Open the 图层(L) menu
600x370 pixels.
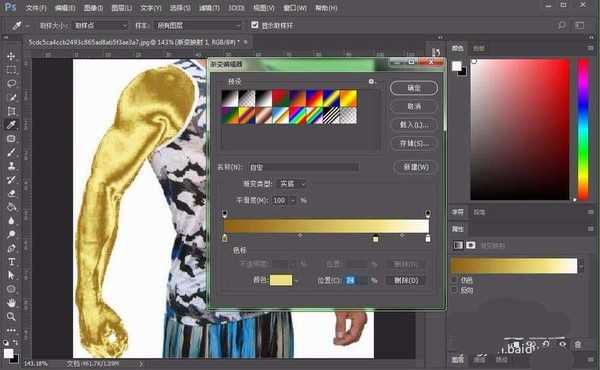point(122,8)
